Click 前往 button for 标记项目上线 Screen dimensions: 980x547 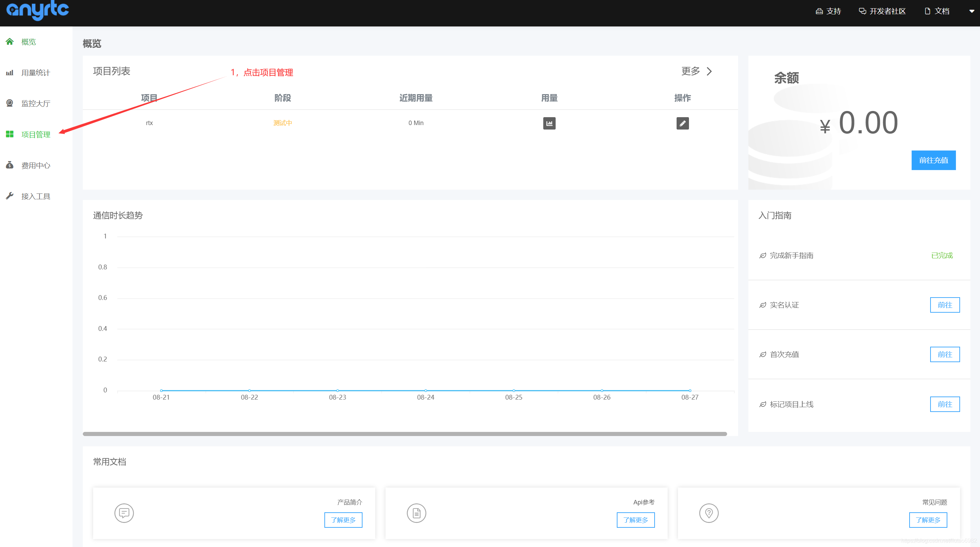(x=945, y=404)
